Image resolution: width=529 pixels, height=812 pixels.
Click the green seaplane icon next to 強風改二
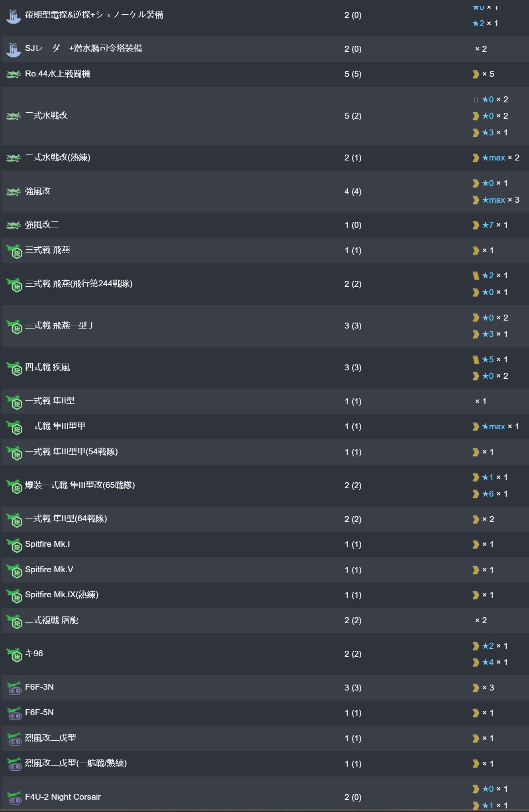[x=14, y=225]
